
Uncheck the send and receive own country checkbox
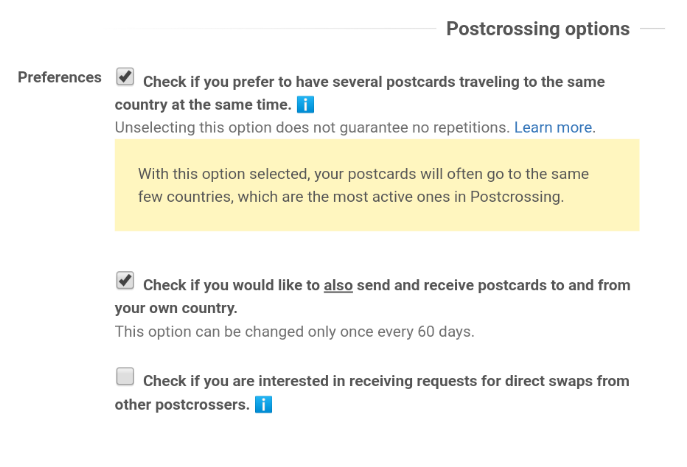(125, 280)
